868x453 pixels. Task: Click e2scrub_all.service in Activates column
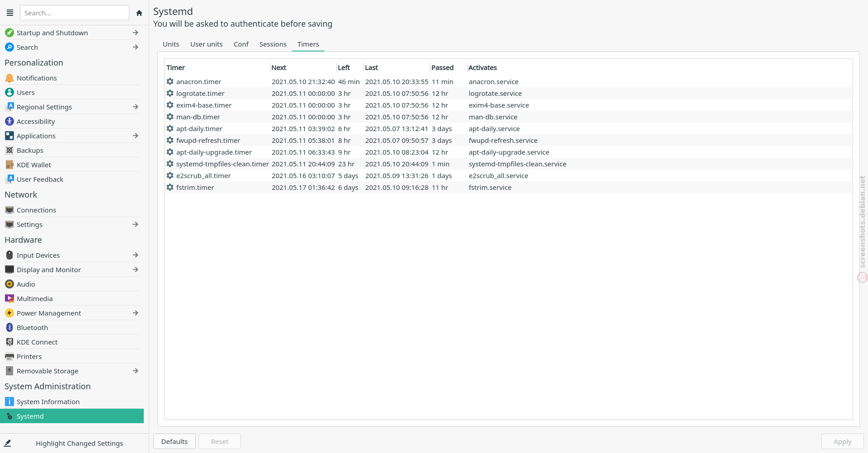pyautogui.click(x=498, y=175)
